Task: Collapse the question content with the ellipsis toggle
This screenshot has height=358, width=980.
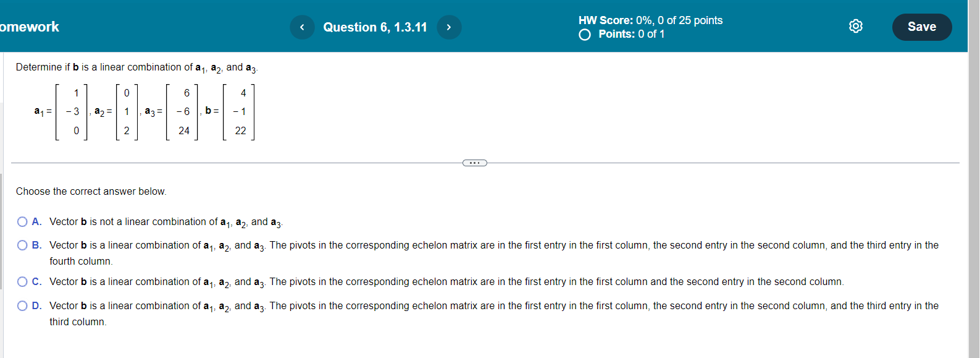Action: click(x=474, y=163)
